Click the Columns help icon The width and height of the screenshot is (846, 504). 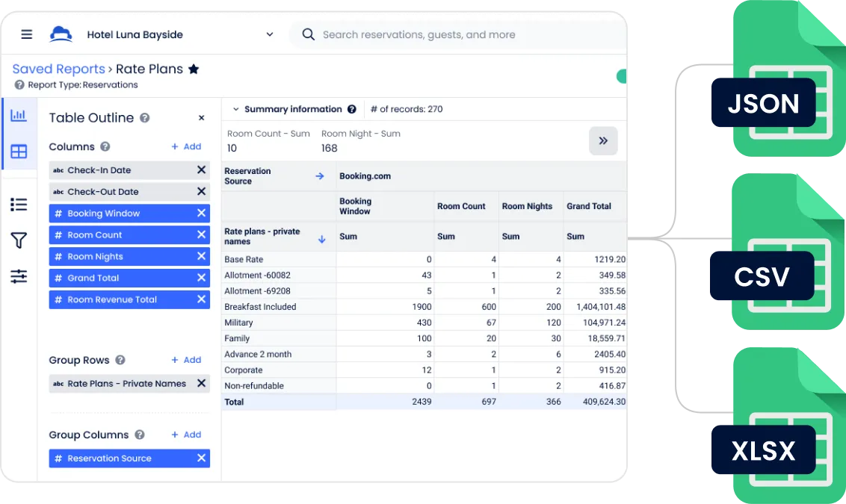[105, 146]
